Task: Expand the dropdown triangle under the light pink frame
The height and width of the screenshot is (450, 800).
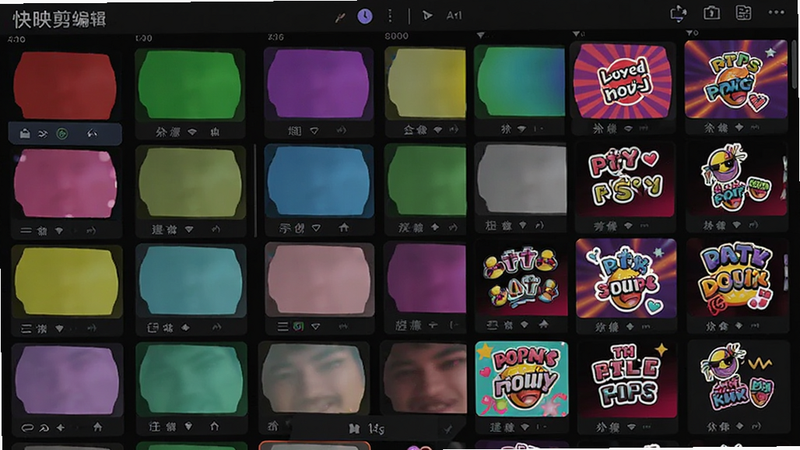Action: tap(316, 326)
